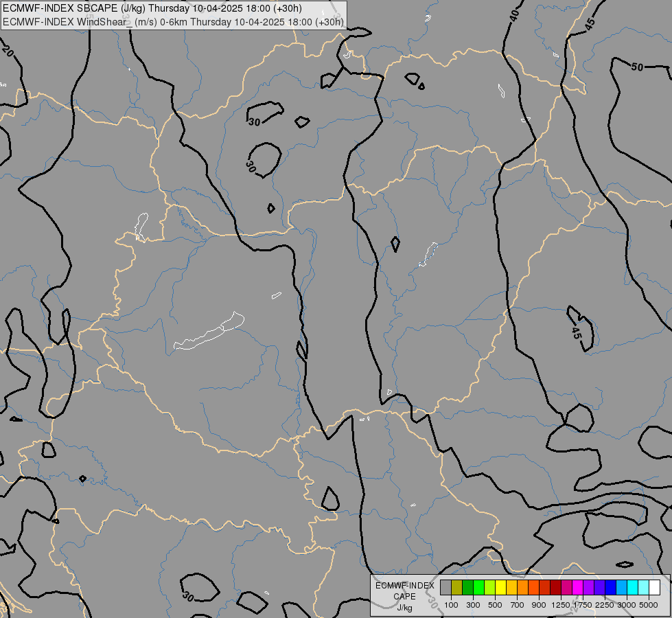Click the '20' wind shear contour label
This screenshot has height=618, width=672.
(8, 51)
